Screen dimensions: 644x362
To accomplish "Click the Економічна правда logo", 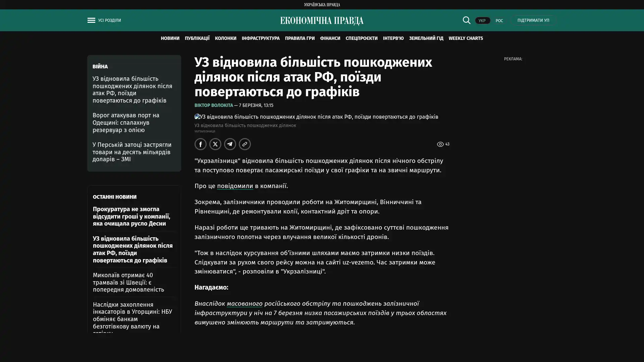I will tap(322, 21).
